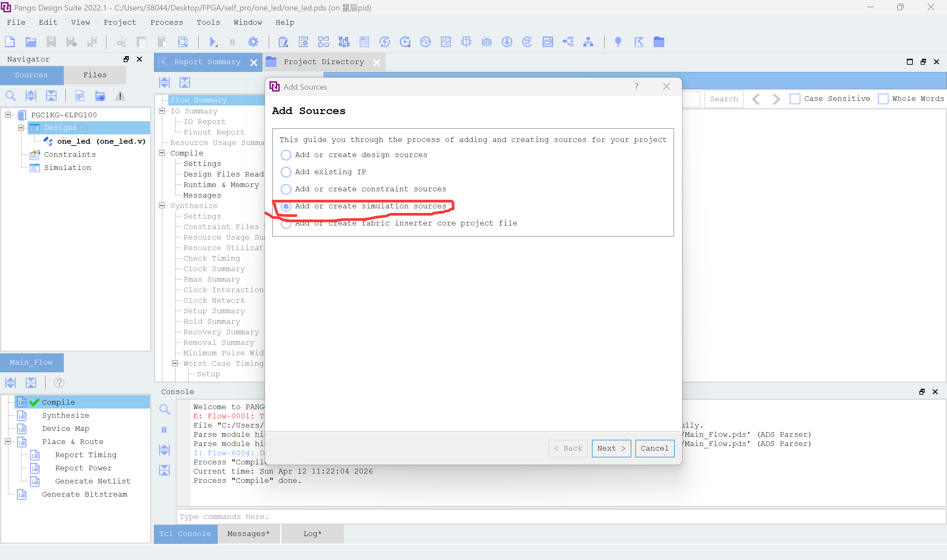Collapse the PGC1KG-6LPG100 tree node
947x560 pixels.
click(x=8, y=115)
